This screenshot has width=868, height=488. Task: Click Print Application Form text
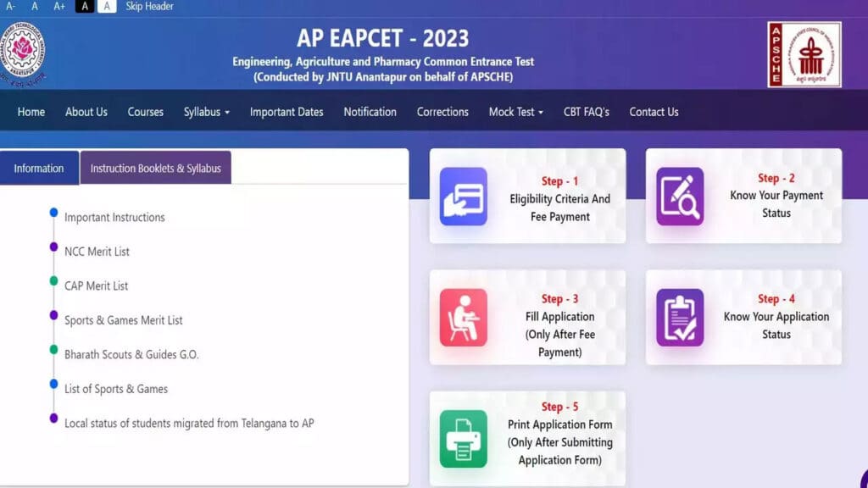coord(559,442)
